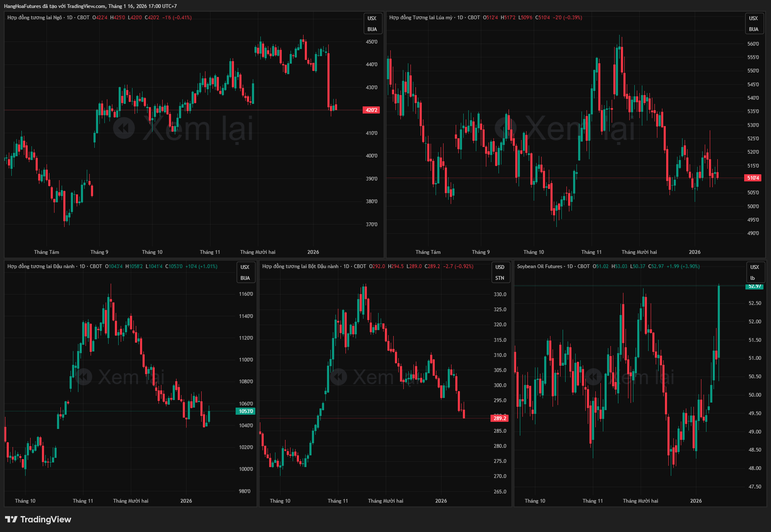The image size is (771, 532).
Task: Click the '2026' label on the Wheat chart time axis
Action: tap(694, 252)
